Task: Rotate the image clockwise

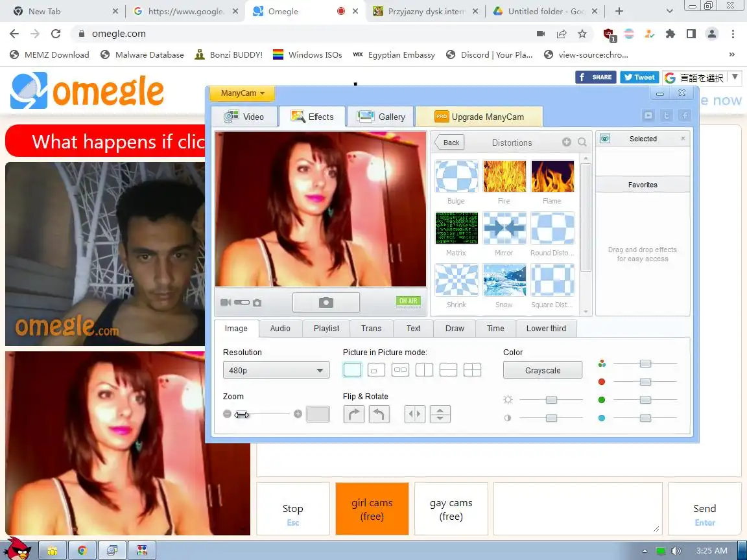Action: (x=353, y=414)
